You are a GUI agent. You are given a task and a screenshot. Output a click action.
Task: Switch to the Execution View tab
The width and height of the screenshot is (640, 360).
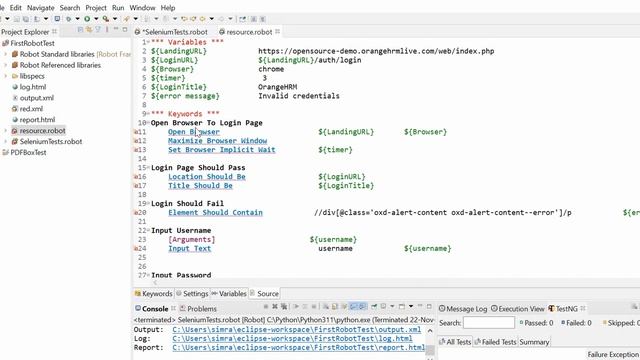(x=518, y=309)
